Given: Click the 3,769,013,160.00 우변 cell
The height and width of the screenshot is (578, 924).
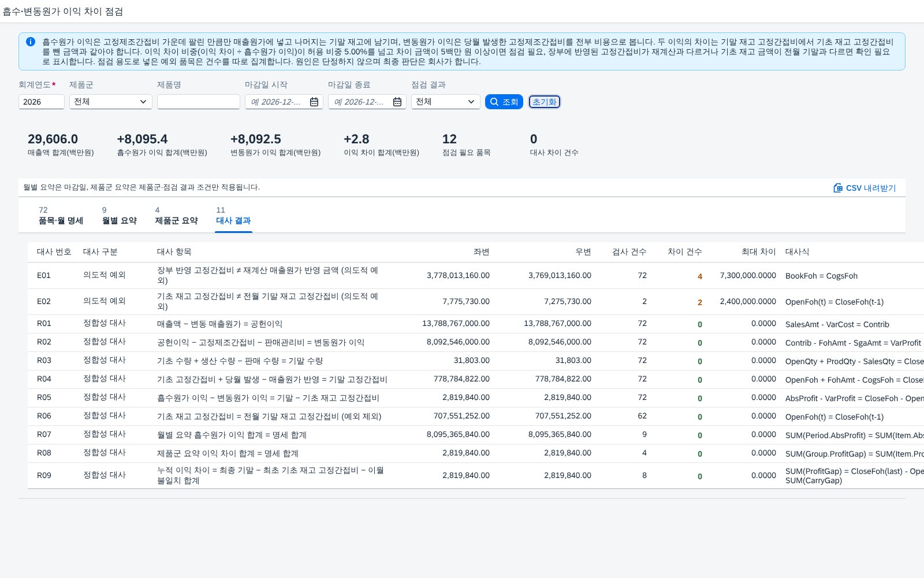Looking at the screenshot, I should tap(560, 276).
